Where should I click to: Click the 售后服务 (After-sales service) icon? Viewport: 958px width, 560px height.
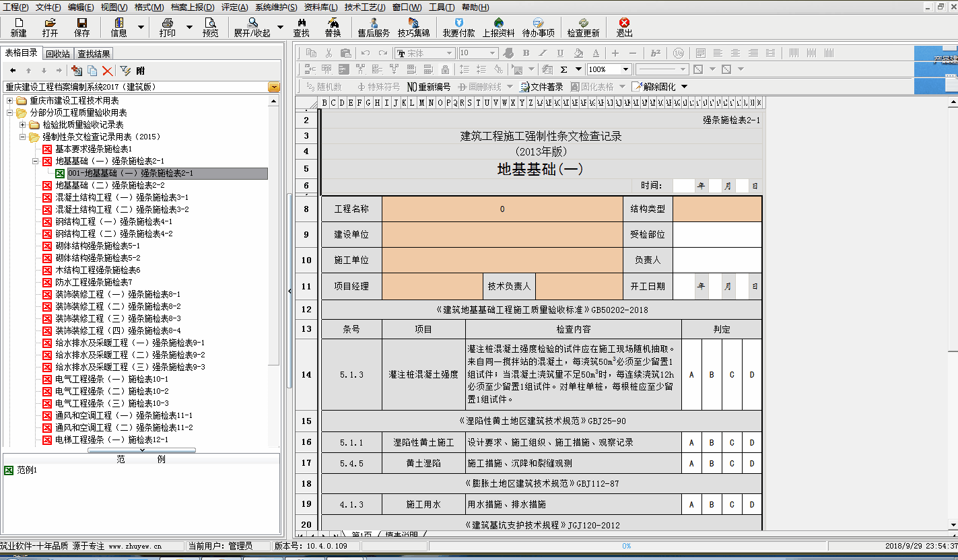[374, 27]
